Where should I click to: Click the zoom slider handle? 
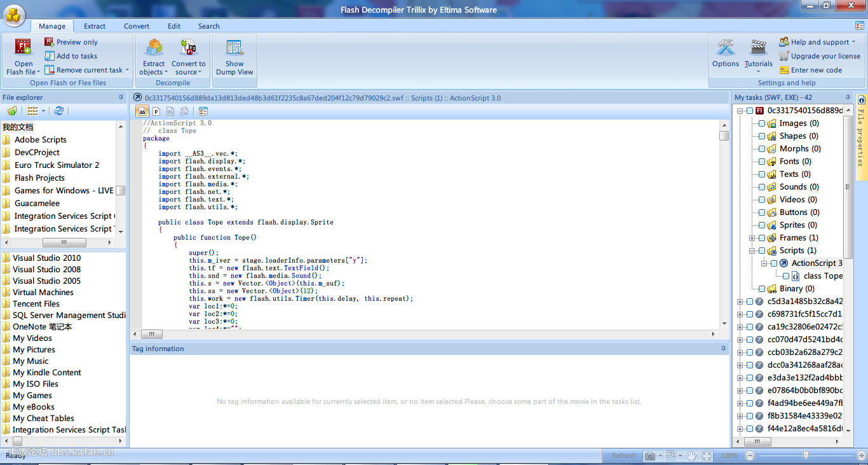coord(806,455)
